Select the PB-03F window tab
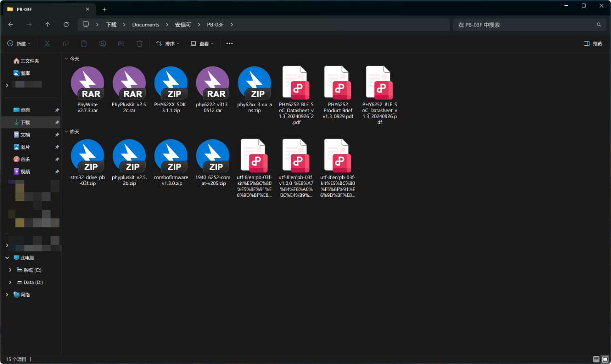611x364 pixels. coord(48,9)
